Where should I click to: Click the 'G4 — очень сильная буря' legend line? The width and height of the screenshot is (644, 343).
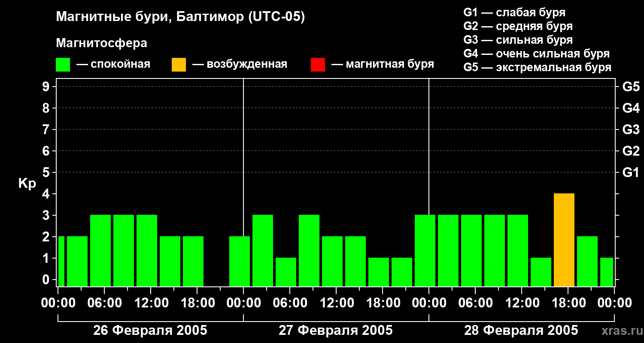pyautogui.click(x=537, y=54)
